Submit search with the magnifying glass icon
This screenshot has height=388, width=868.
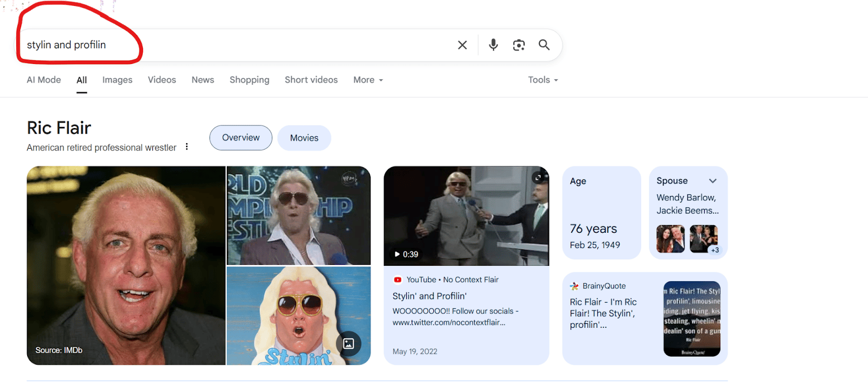pyautogui.click(x=544, y=44)
